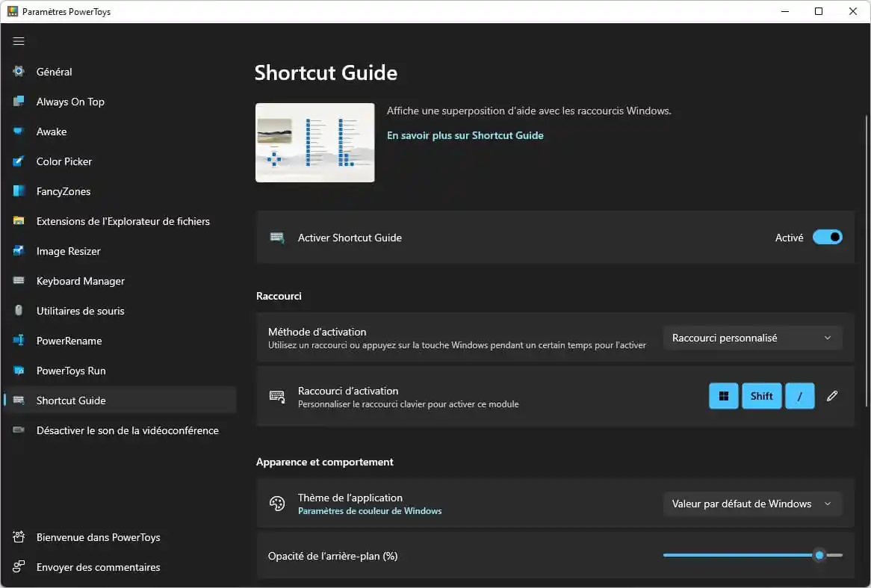871x588 pixels.
Task: Open Paramètres de couleur de Windows link
Action: tap(370, 511)
